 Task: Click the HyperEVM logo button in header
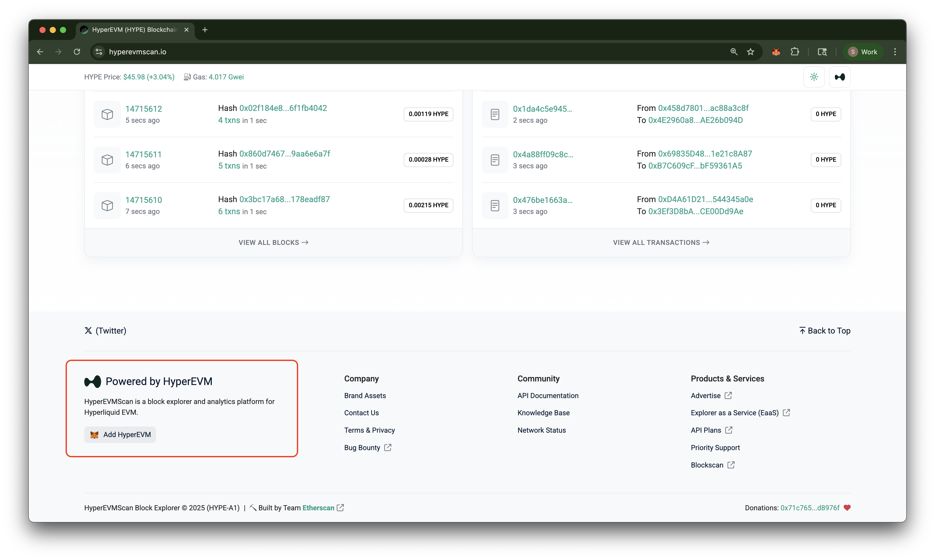(839, 77)
